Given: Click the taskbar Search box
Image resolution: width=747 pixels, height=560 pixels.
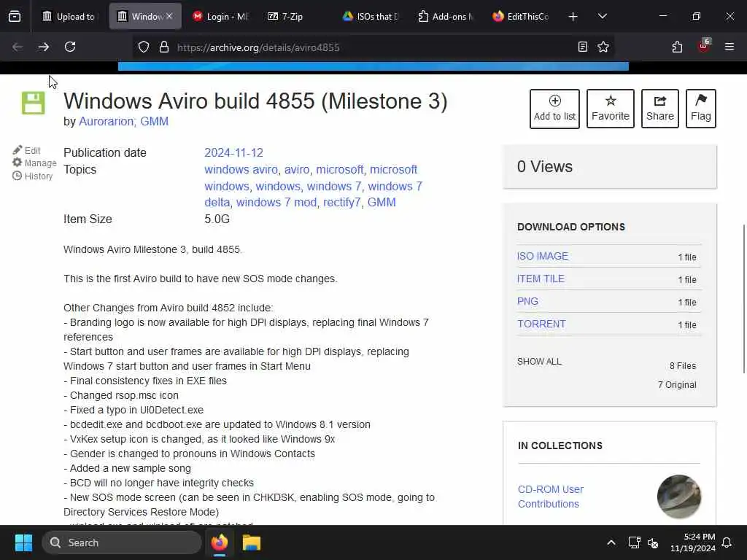Looking at the screenshot, I should [x=122, y=542].
